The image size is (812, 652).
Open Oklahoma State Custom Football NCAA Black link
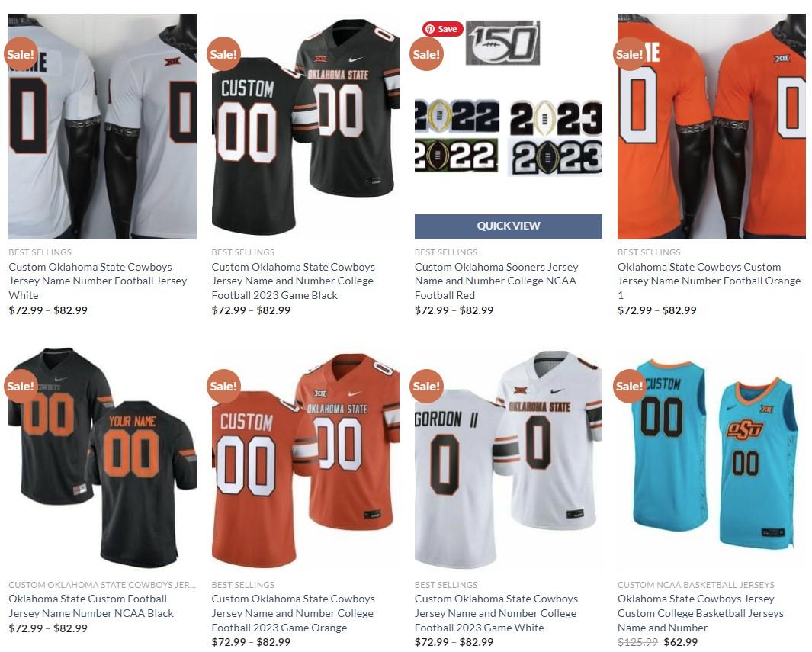(91, 606)
